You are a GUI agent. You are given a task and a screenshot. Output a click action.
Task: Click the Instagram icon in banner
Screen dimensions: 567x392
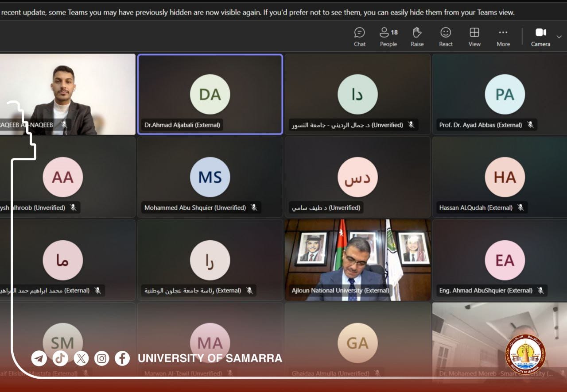(102, 358)
